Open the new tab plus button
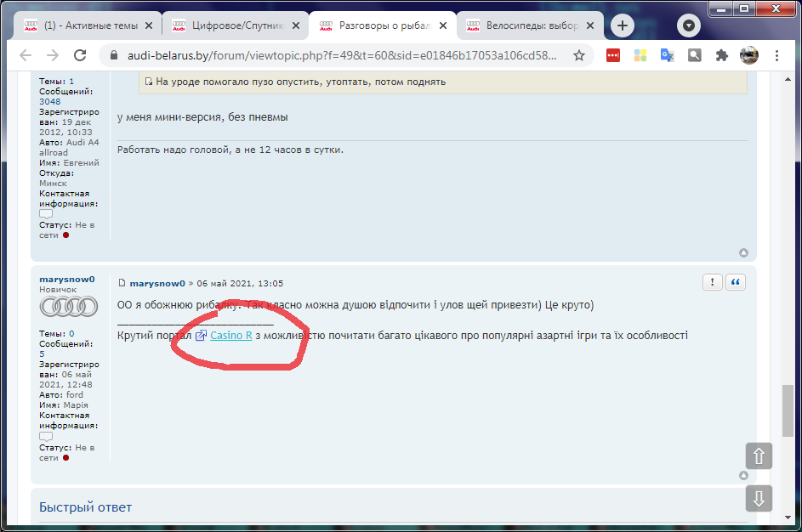 pyautogui.click(x=623, y=25)
